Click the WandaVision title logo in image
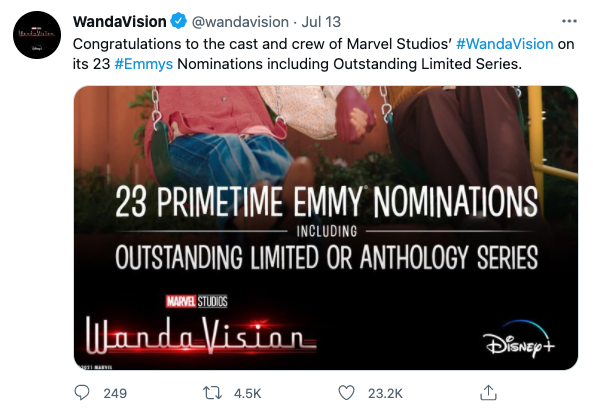 [200, 336]
